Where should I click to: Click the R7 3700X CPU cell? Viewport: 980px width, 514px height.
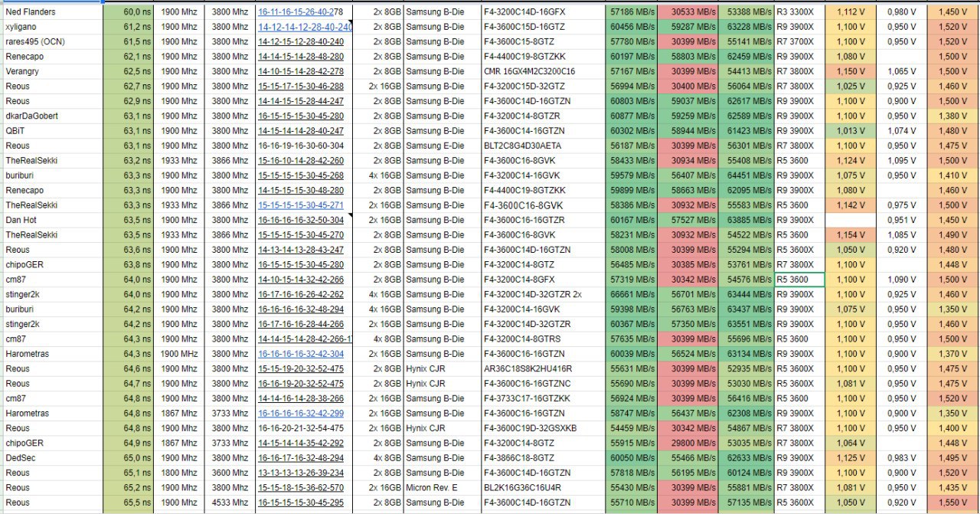(x=799, y=42)
